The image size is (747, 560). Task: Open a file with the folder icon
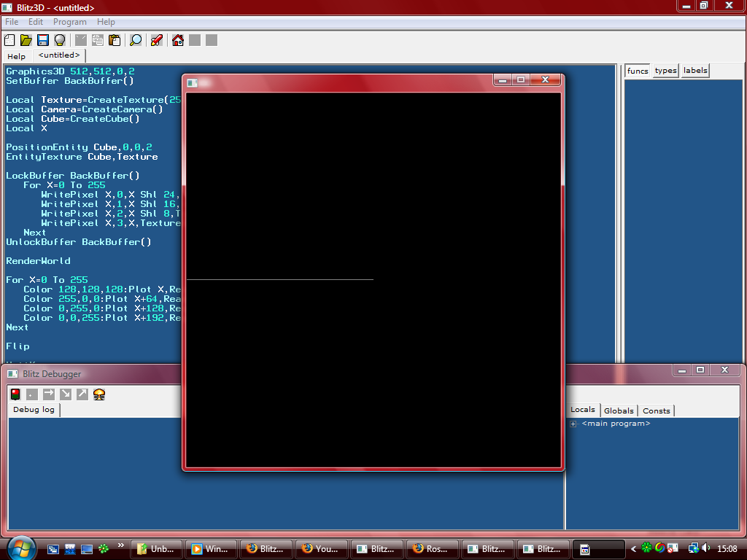[x=26, y=40]
